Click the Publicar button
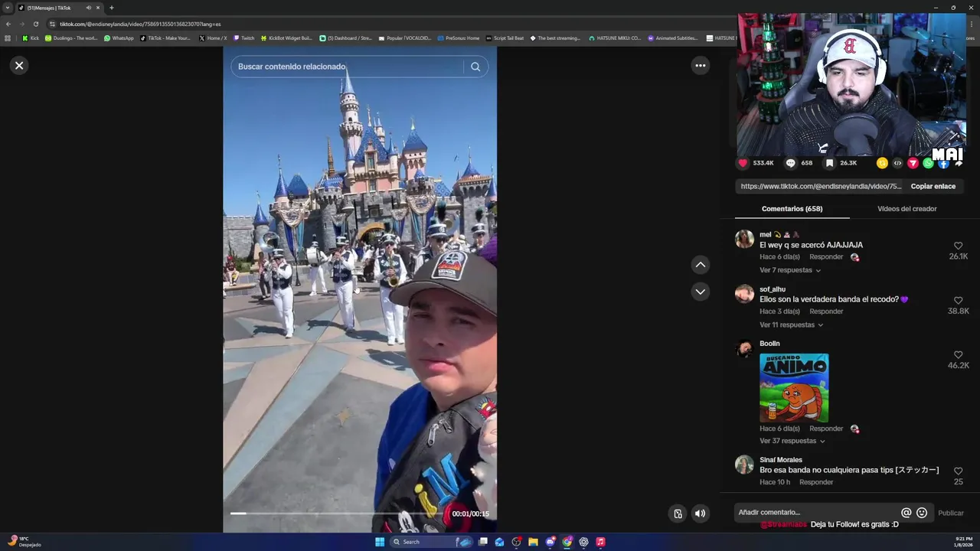This screenshot has height=551, width=980. [951, 513]
